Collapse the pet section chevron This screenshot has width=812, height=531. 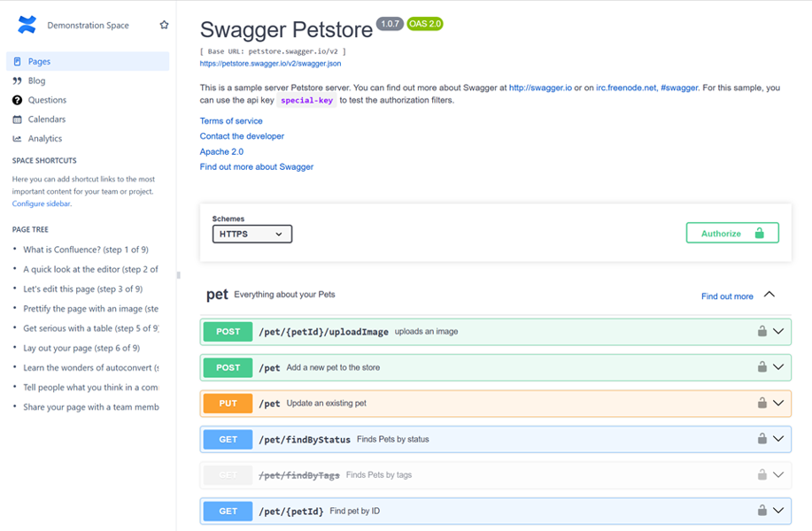coord(769,295)
